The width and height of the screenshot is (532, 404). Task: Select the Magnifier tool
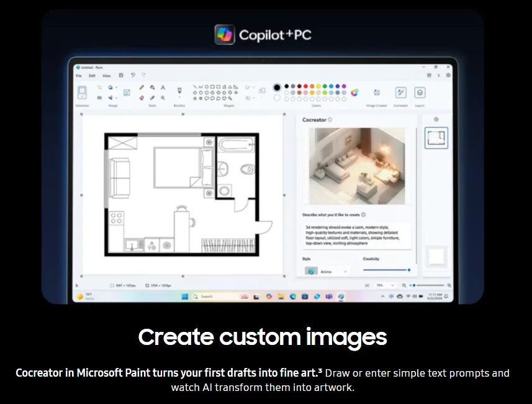(x=163, y=98)
